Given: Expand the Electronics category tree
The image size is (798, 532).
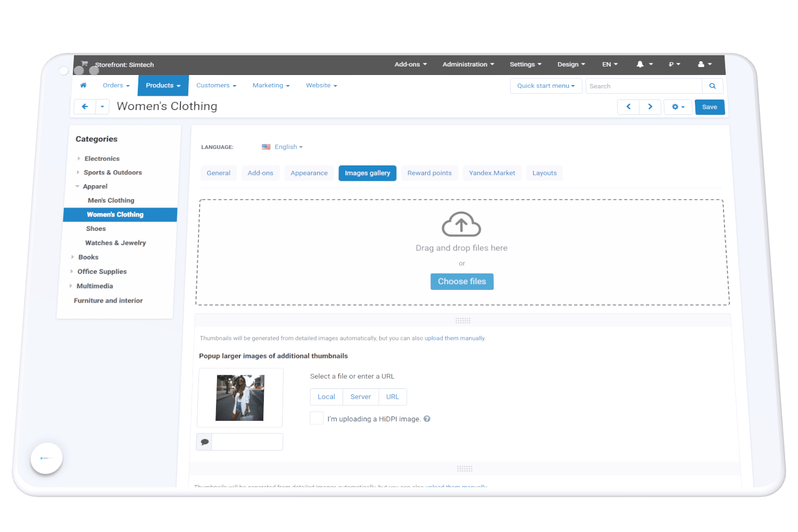Looking at the screenshot, I should (x=79, y=159).
